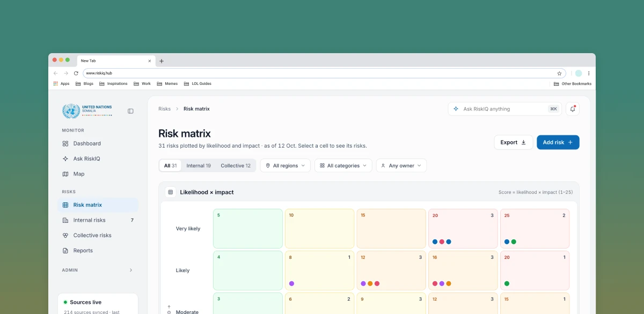This screenshot has width=644, height=314.
Task: Click the Sources live status text
Action: [85, 302]
